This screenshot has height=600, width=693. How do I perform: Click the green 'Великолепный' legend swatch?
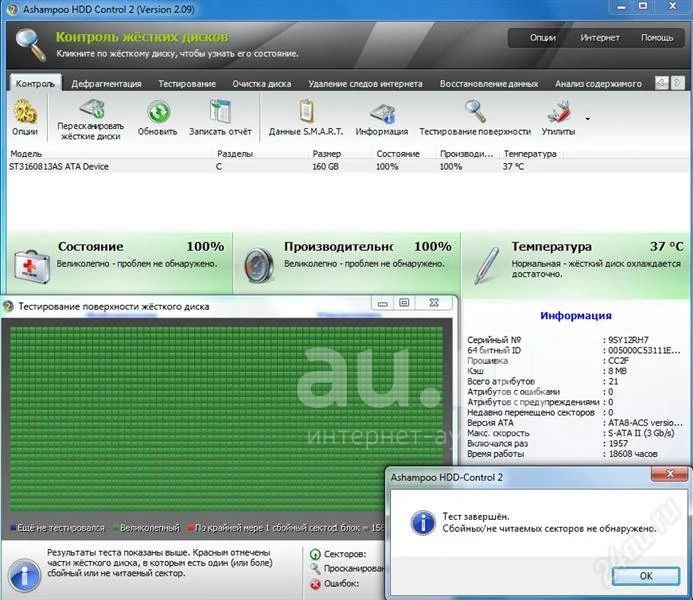[x=116, y=528]
